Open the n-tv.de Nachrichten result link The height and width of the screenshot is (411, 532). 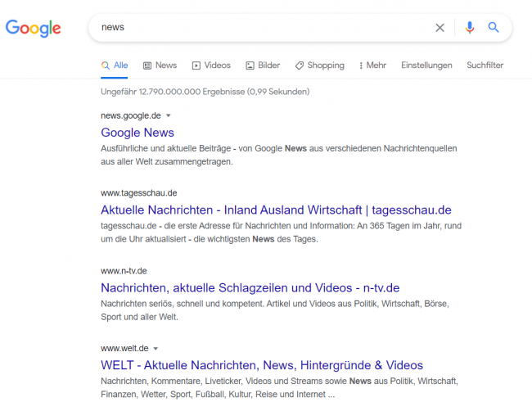pos(250,288)
